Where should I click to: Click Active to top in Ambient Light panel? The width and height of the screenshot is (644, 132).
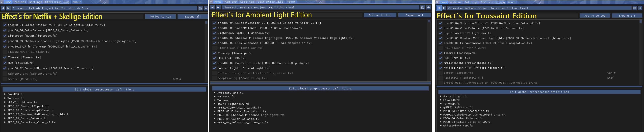[380, 15]
